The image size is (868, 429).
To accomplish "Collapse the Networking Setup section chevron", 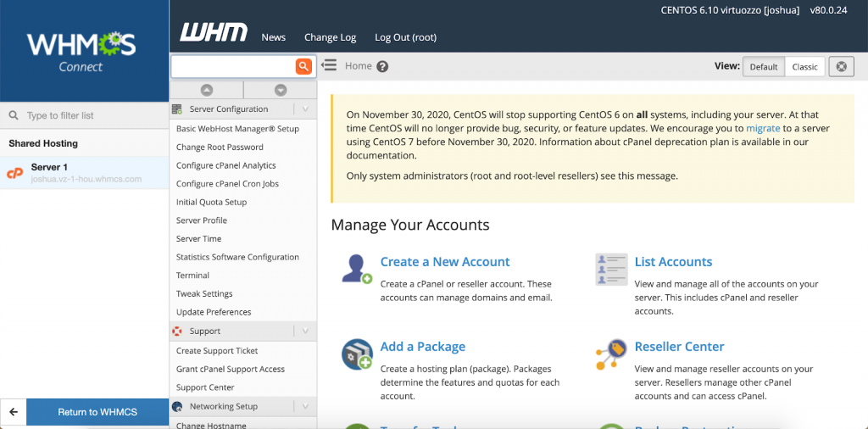I will [x=304, y=406].
